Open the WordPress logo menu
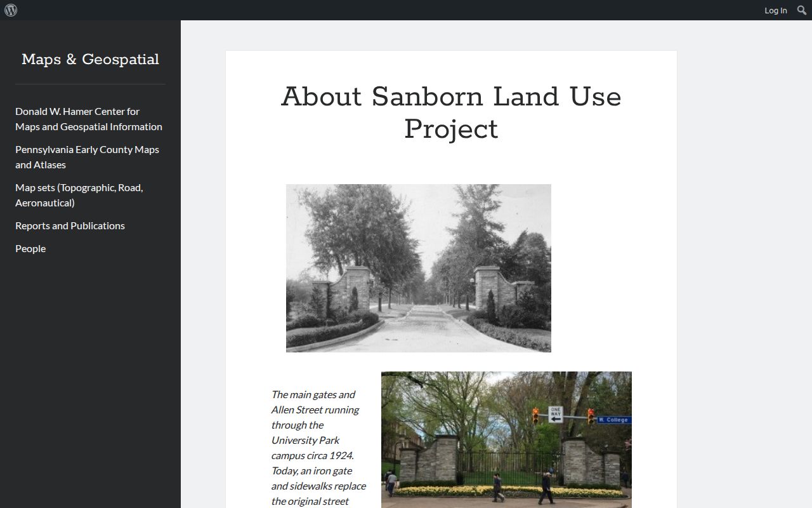 click(x=11, y=10)
